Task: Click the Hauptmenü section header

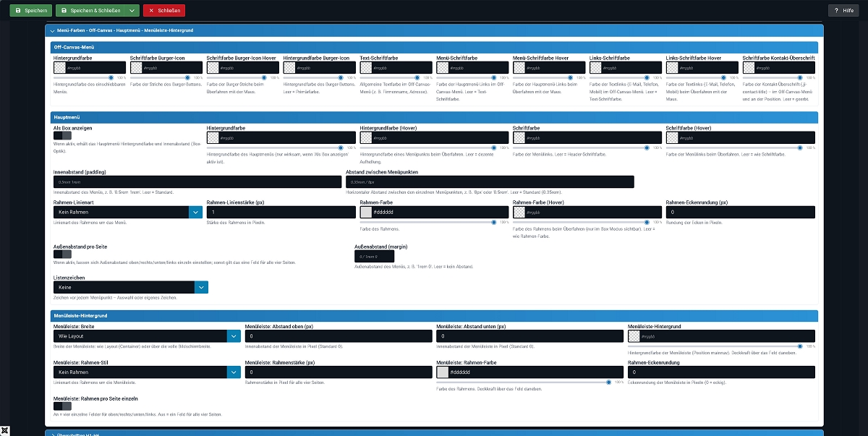Action: point(434,116)
